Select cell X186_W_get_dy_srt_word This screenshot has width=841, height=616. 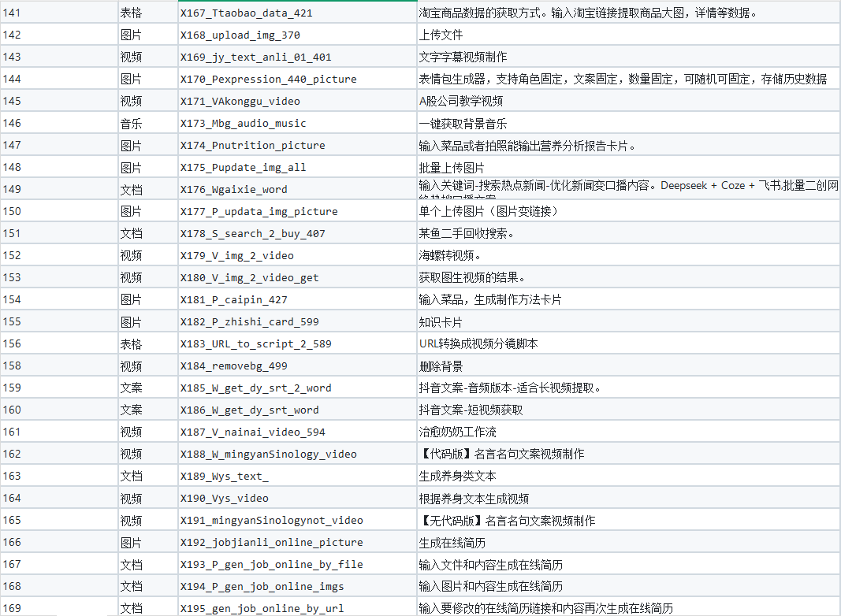[x=297, y=410]
